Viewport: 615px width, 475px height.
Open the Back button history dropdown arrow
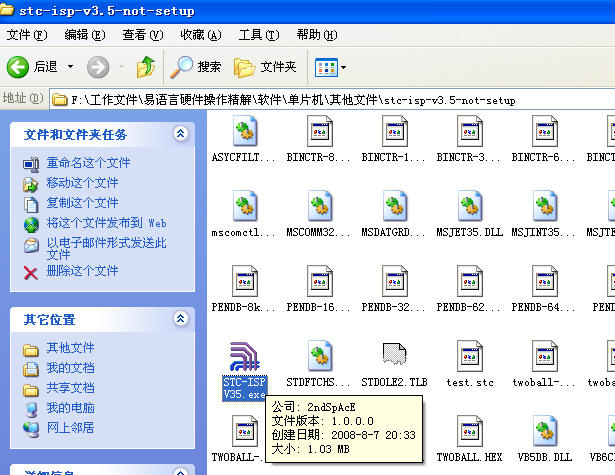70,67
